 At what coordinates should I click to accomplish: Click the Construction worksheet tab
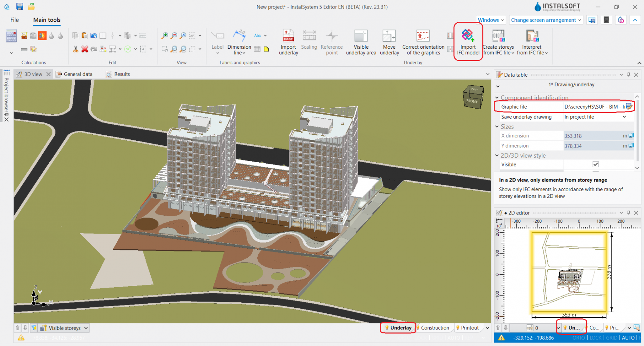coord(434,327)
